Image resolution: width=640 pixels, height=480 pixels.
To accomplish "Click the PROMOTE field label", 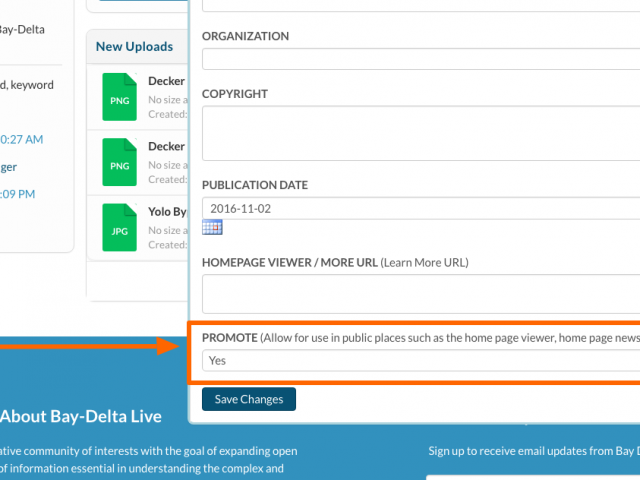I will click(x=230, y=338).
